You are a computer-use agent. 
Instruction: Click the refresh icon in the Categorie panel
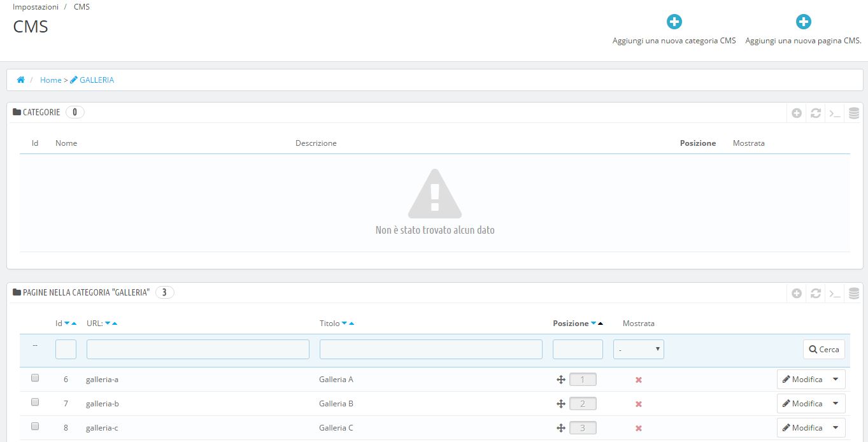point(815,113)
